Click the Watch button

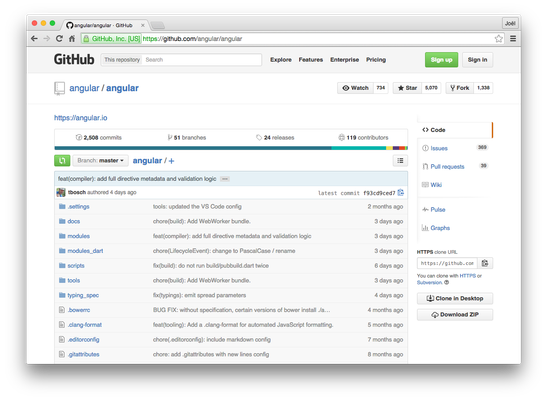pyautogui.click(x=355, y=88)
